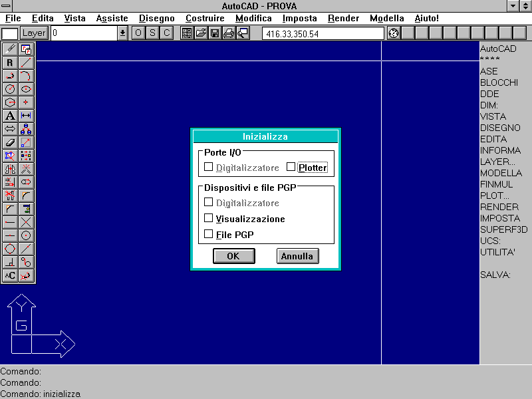Toggle Ortho mode O button
The width and height of the screenshot is (532, 399).
138,33
